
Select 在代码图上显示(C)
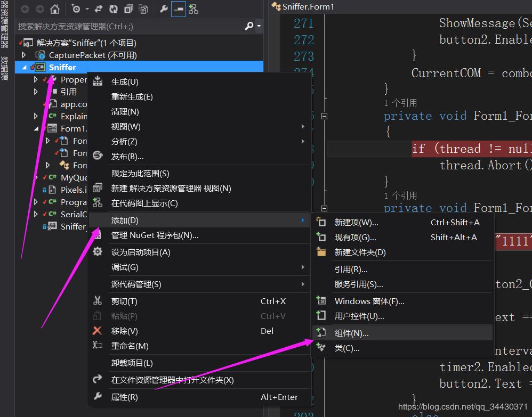coord(199,203)
